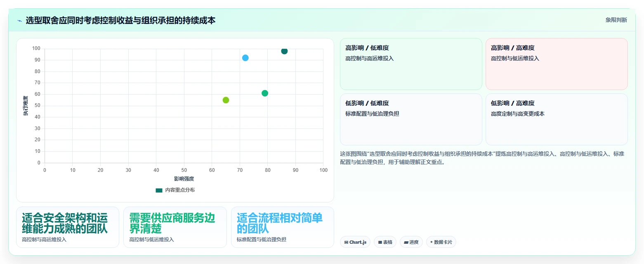Image resolution: width=644 pixels, height=264 pixels.
Task: Click the Chart.js tag chip
Action: (355, 242)
